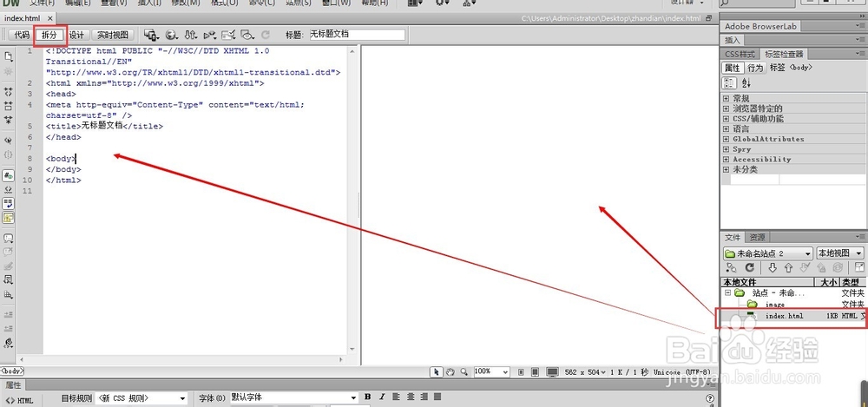Image resolution: width=868 pixels, height=407 pixels.
Task: Turn on 实时视图
Action: coord(112,35)
